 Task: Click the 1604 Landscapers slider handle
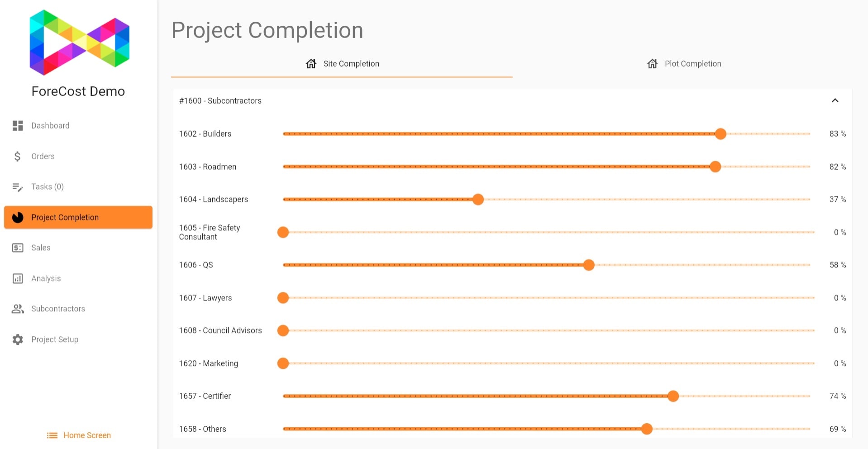pyautogui.click(x=478, y=200)
